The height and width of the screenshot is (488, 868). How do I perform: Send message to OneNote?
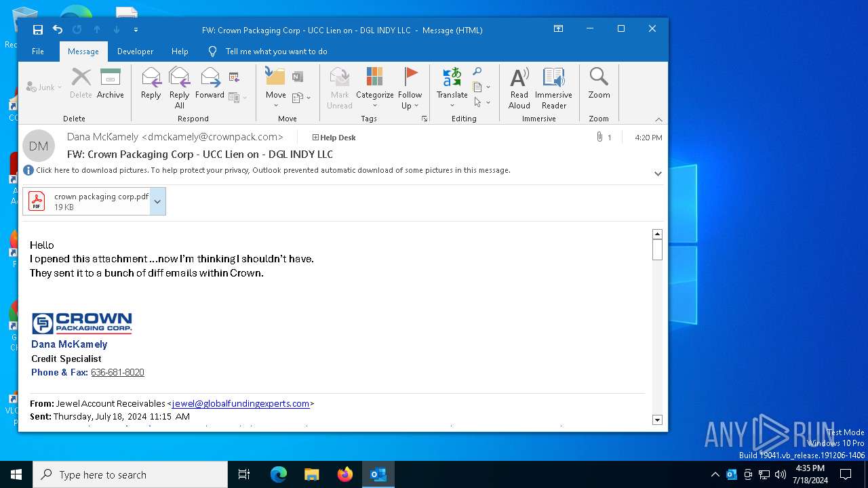(x=298, y=77)
